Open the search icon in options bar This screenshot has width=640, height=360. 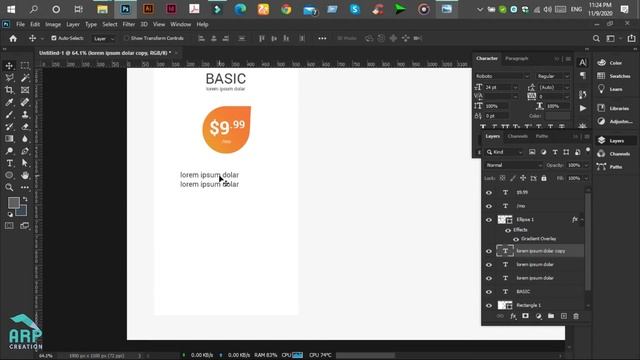pyautogui.click(x=596, y=38)
